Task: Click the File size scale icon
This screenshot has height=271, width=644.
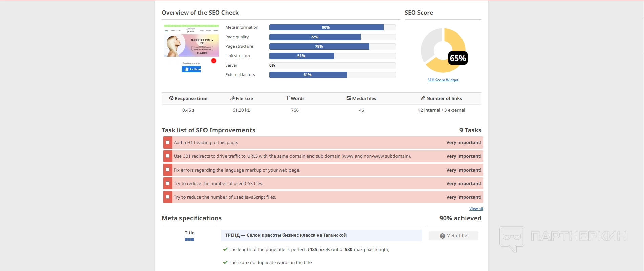Action: pyautogui.click(x=232, y=98)
